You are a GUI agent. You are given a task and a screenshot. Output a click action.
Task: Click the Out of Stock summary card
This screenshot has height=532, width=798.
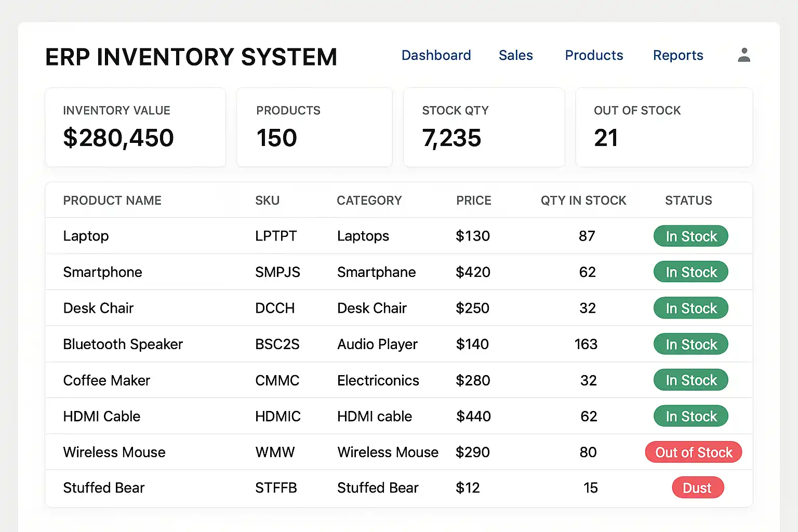[664, 127]
